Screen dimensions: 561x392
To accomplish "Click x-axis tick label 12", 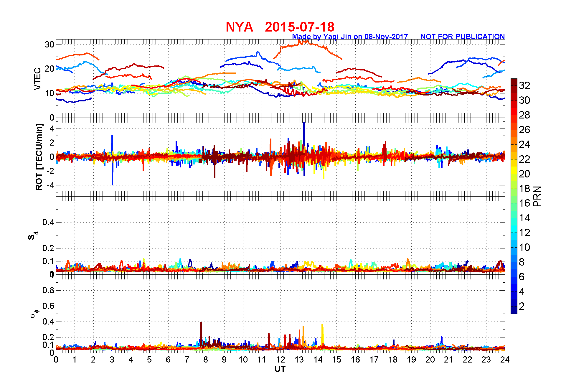I will [280, 360].
